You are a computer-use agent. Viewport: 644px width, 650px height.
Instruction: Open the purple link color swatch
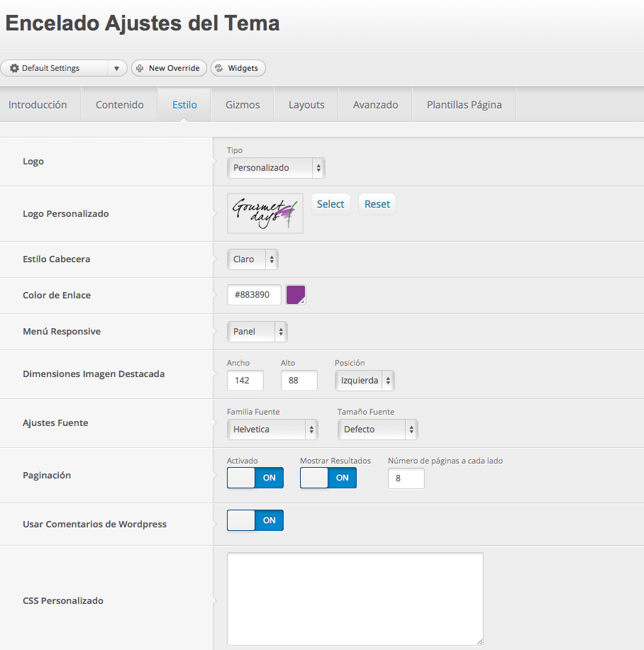(296, 295)
